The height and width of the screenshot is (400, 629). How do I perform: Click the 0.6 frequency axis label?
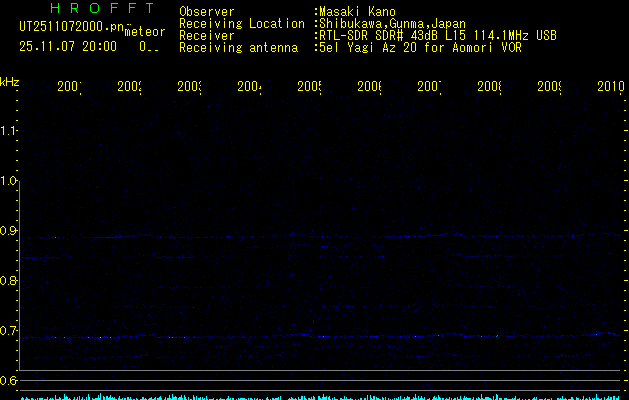pyautogui.click(x=9, y=381)
